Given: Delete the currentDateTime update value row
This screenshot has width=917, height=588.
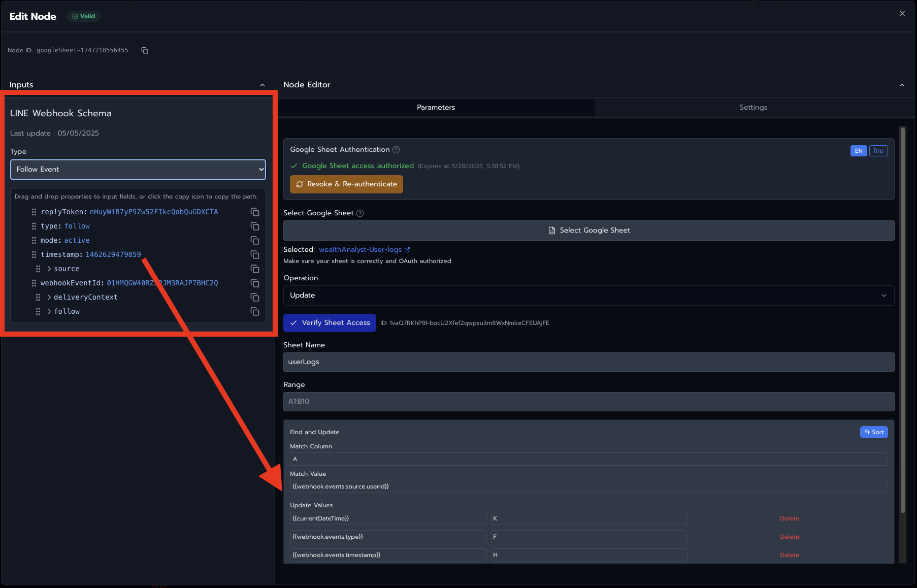Looking at the screenshot, I should click(x=790, y=518).
